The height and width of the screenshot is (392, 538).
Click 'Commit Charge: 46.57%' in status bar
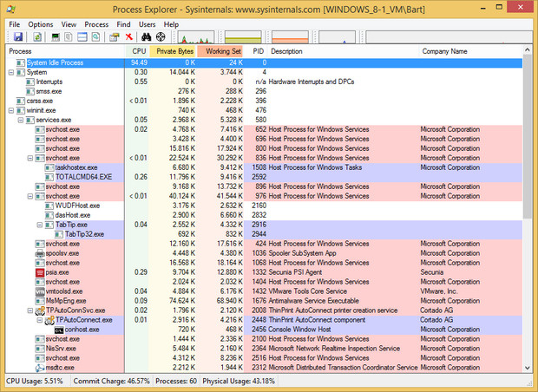click(112, 381)
